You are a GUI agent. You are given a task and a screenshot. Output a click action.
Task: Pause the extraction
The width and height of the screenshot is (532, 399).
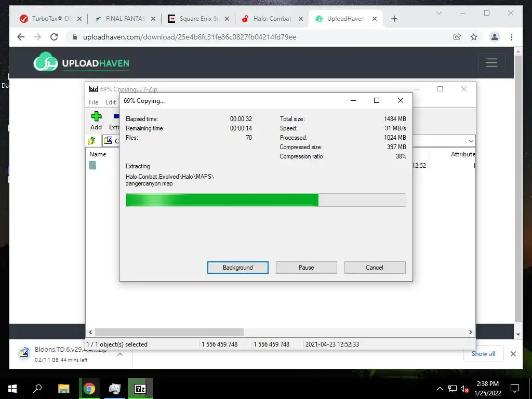[x=306, y=268]
